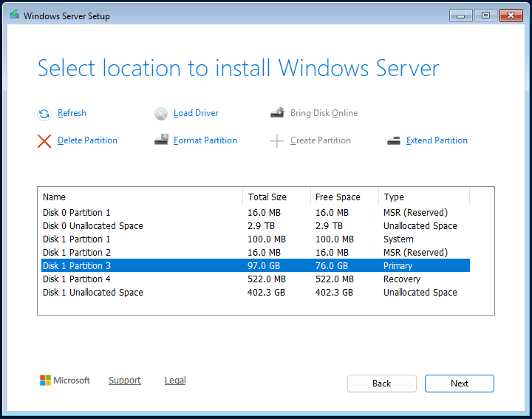Select the Disk 0 Partition 1 row
The image size is (532, 419).
point(256,212)
